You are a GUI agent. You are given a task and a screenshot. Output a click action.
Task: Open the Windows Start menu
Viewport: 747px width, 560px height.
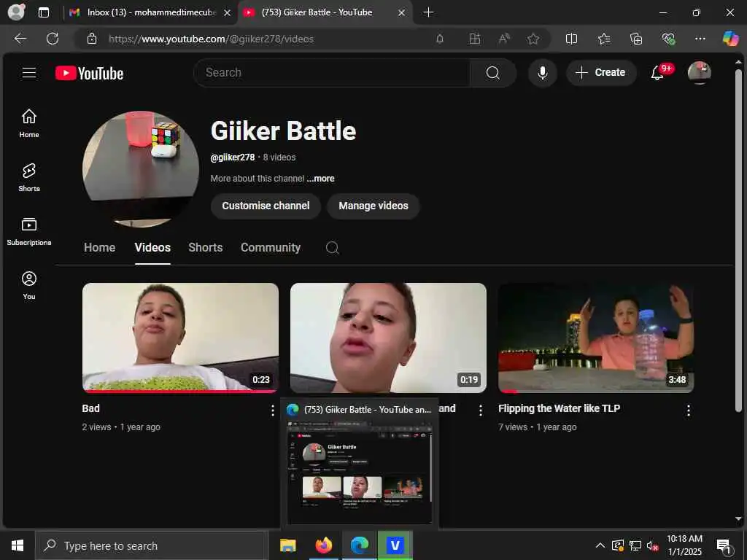click(18, 545)
